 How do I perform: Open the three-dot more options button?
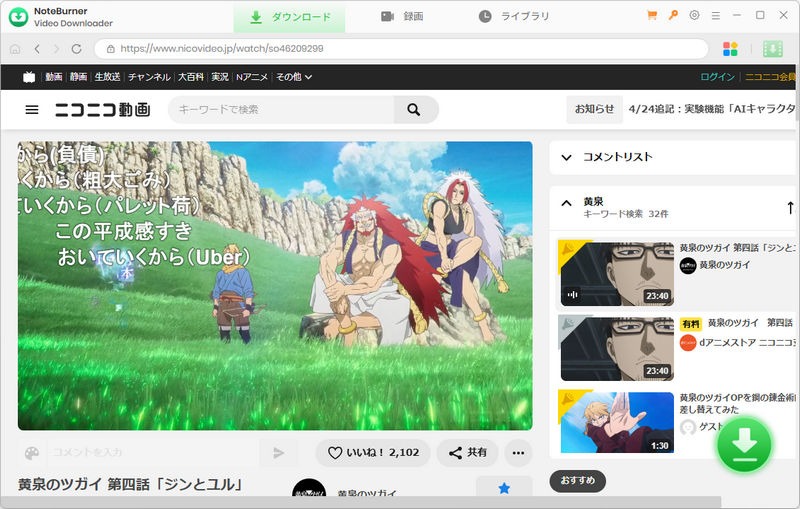518,453
